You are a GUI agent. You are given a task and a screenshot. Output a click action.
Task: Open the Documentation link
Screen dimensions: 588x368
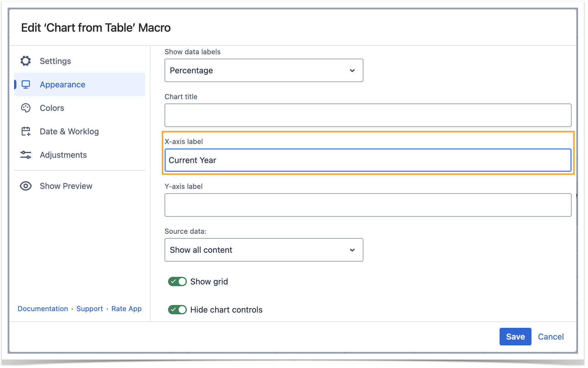[x=43, y=309]
